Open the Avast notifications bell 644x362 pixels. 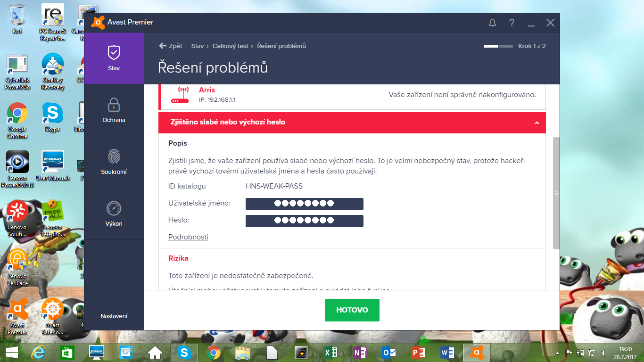pyautogui.click(x=492, y=23)
